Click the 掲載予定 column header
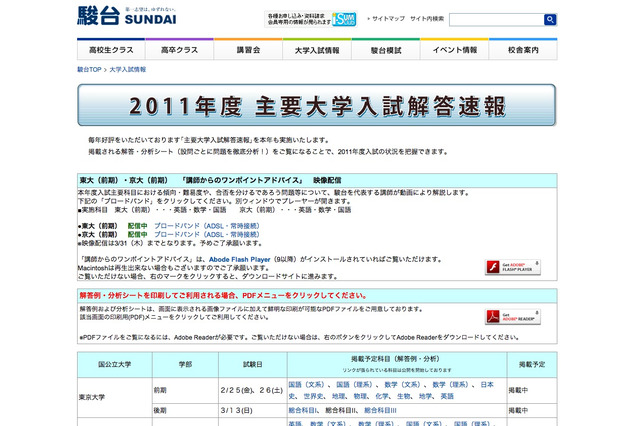This screenshot has height=426, width=640. 532,364
